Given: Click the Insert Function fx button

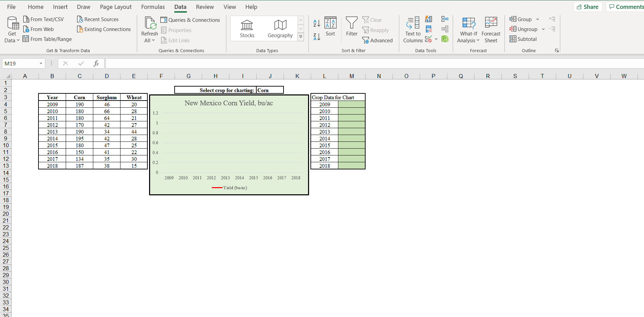Looking at the screenshot, I should [x=96, y=63].
